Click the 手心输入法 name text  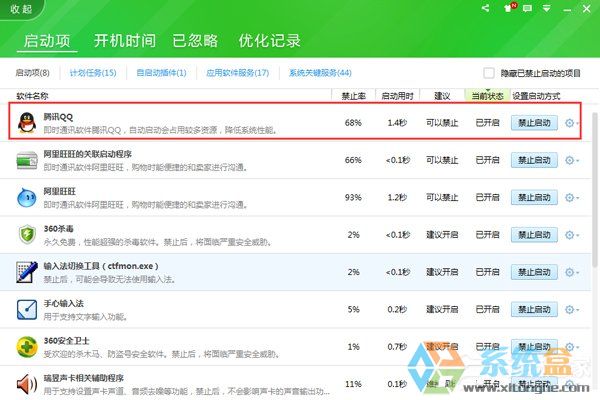[x=64, y=303]
